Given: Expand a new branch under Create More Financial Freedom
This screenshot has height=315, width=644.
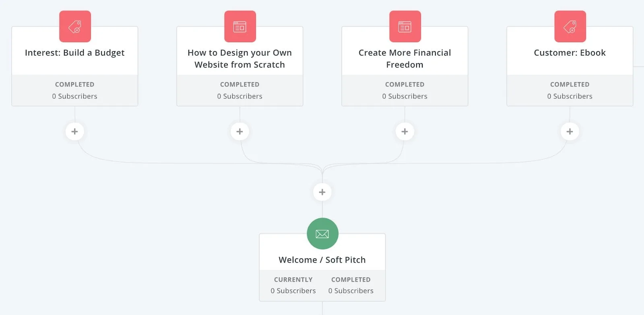Looking at the screenshot, I should (x=405, y=131).
